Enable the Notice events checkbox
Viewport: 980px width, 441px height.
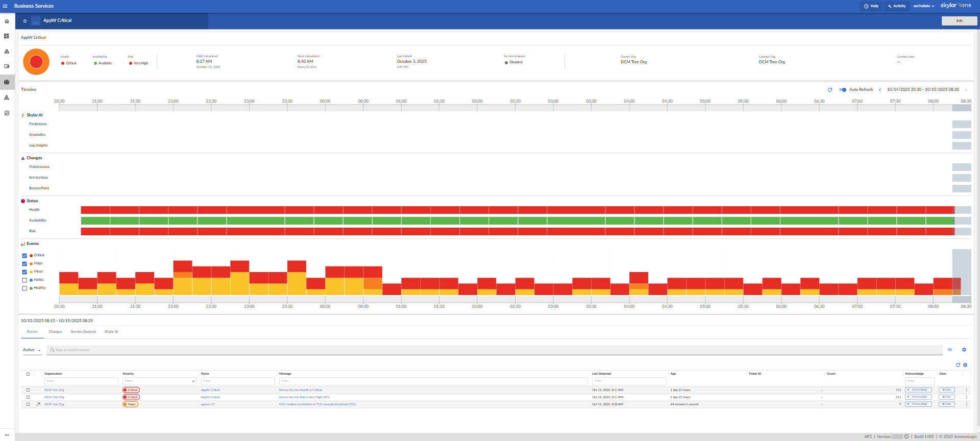coord(24,280)
